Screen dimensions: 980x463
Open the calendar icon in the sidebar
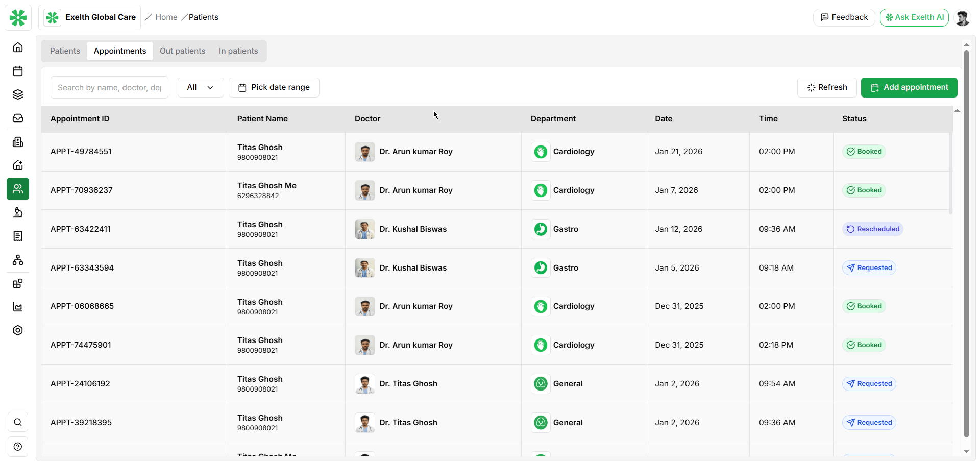(x=18, y=71)
